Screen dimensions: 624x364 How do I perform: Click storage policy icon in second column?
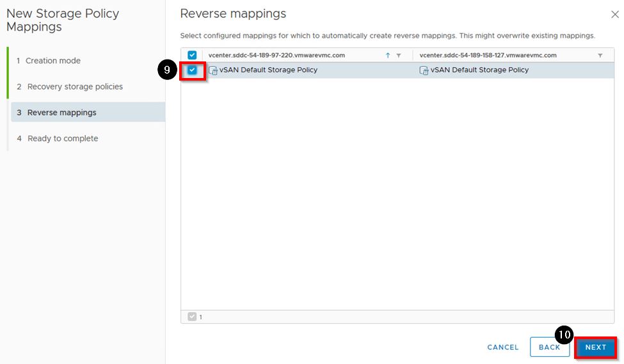(424, 70)
